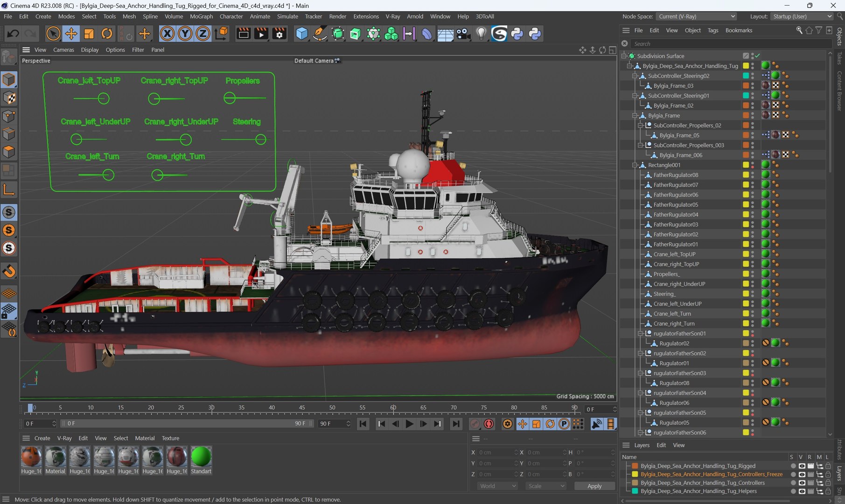
Task: Click the Object Manager search magnifier icon
Action: point(799,30)
